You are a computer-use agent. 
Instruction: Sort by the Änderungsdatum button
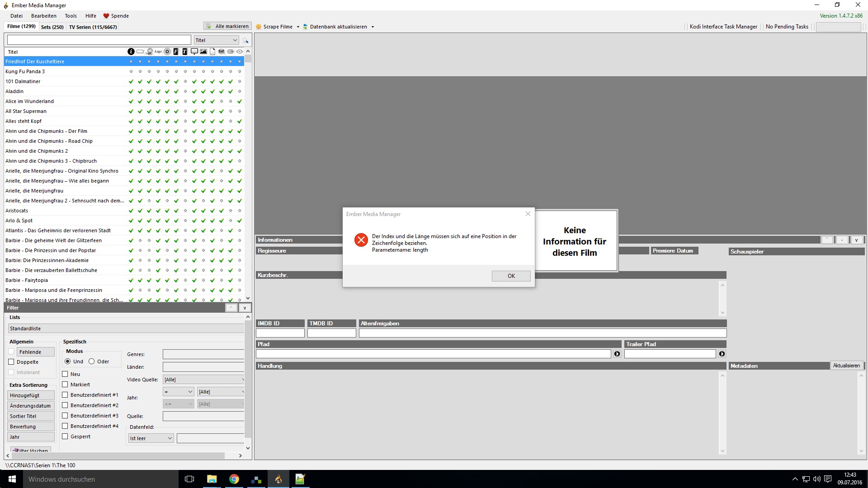coord(31,406)
